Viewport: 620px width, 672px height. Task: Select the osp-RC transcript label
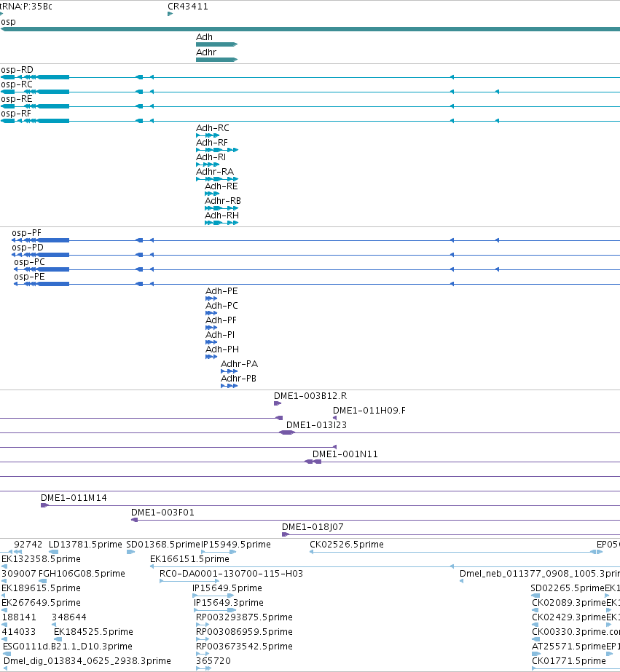(x=17, y=84)
